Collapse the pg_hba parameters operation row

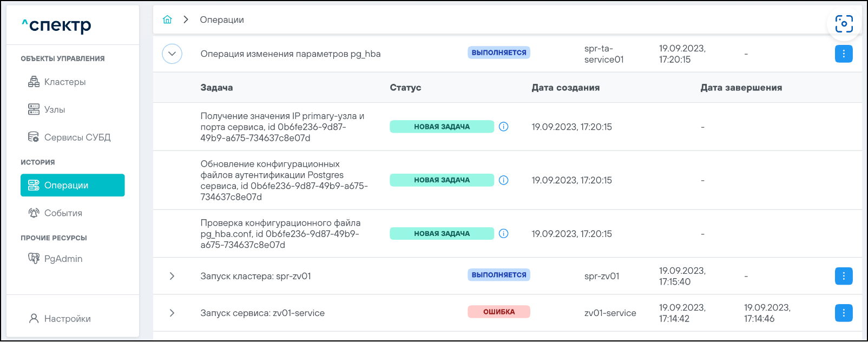172,54
